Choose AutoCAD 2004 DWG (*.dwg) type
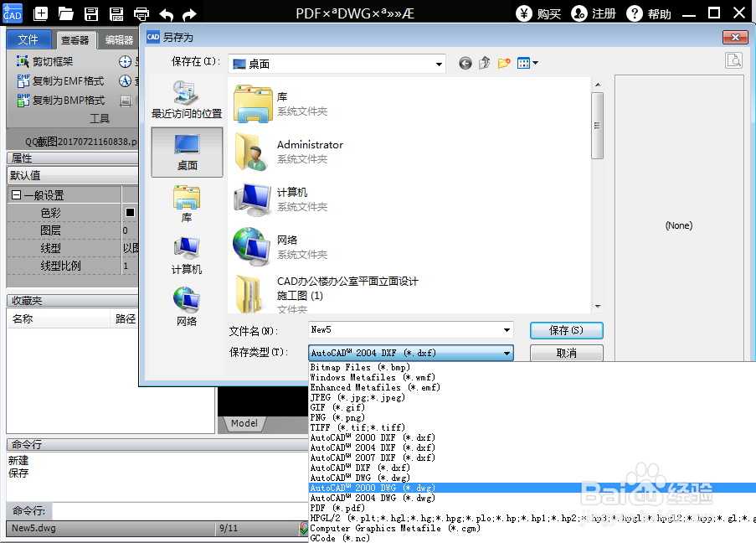756x543 pixels. [x=532, y=498]
